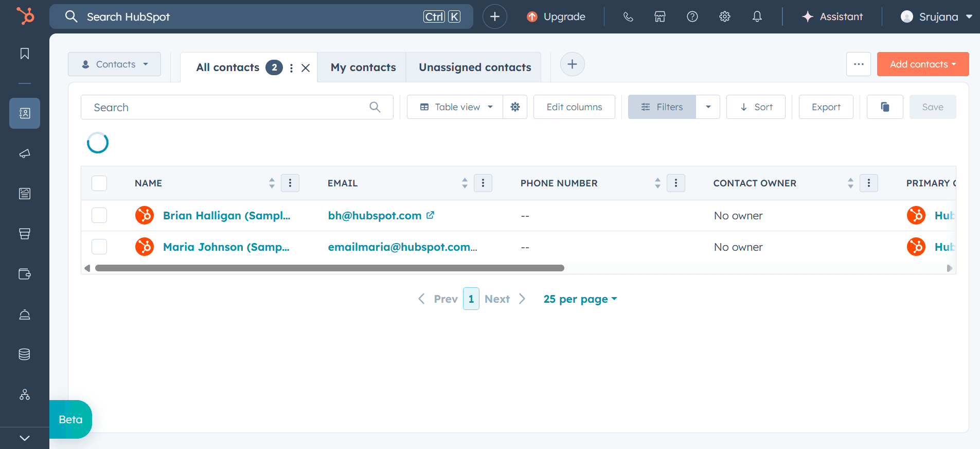Viewport: 980px width, 449px height.
Task: Open the 25 per page dropdown
Action: 580,299
